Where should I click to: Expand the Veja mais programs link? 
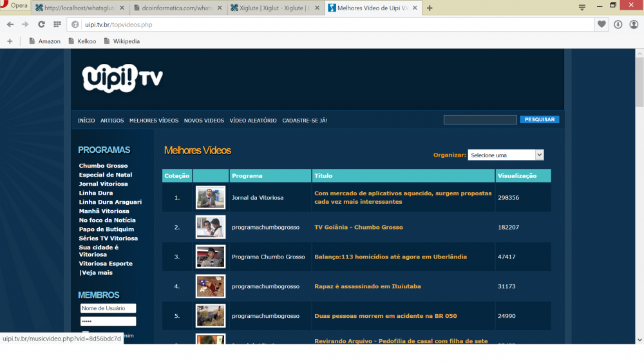[x=97, y=273]
